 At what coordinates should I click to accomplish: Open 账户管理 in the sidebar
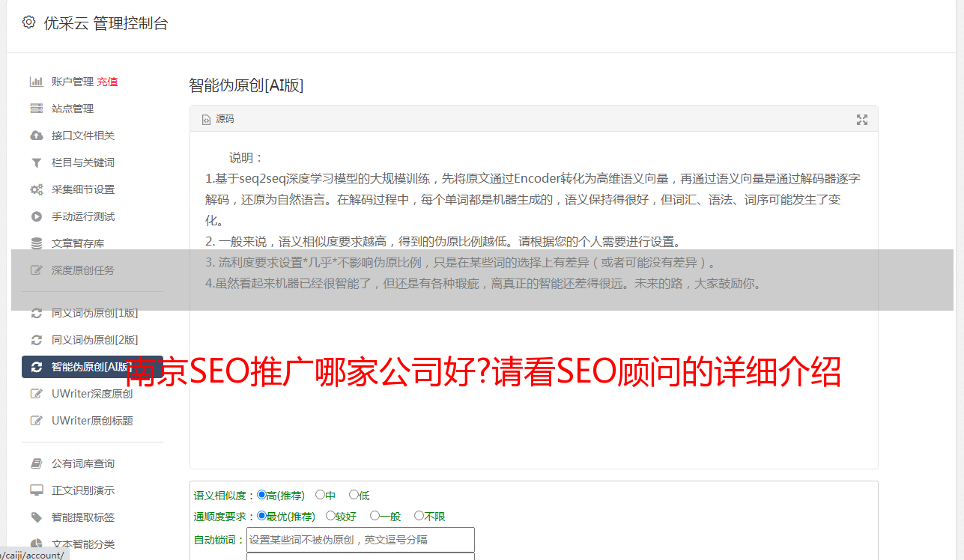(72, 82)
